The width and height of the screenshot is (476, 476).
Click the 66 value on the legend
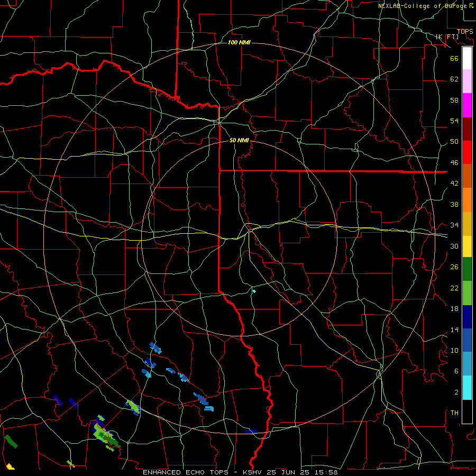(454, 58)
